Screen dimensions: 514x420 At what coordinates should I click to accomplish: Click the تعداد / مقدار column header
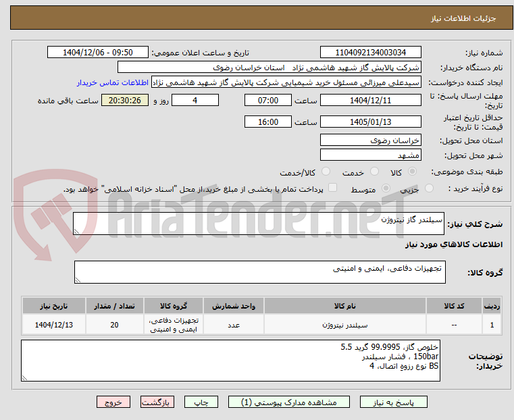[114, 306]
